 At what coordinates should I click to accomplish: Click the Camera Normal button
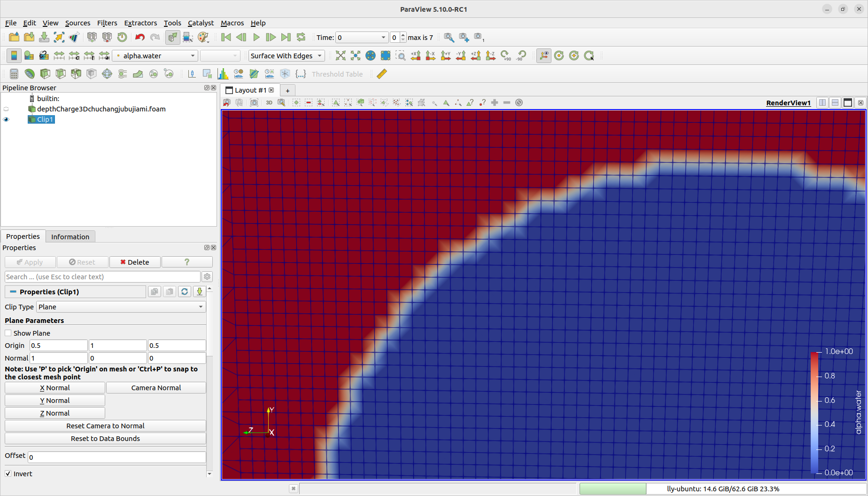tap(156, 387)
